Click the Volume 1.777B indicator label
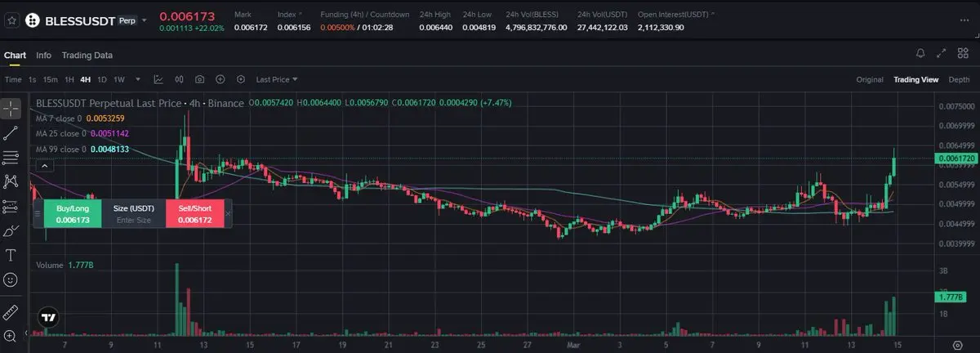Viewport: 980px width, 353px height. pos(64,266)
